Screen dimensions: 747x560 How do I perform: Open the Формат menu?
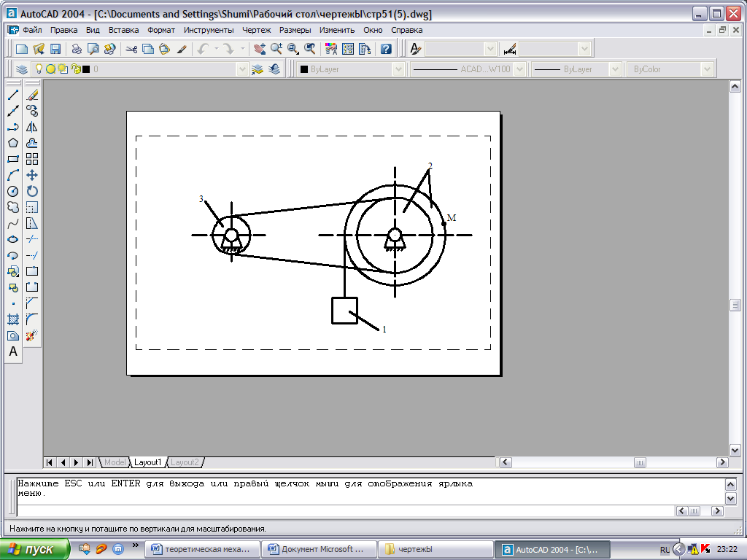[x=161, y=30]
